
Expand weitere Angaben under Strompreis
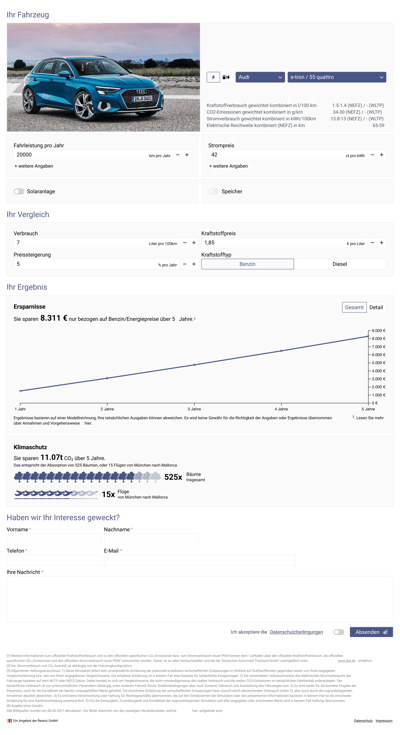(x=228, y=166)
